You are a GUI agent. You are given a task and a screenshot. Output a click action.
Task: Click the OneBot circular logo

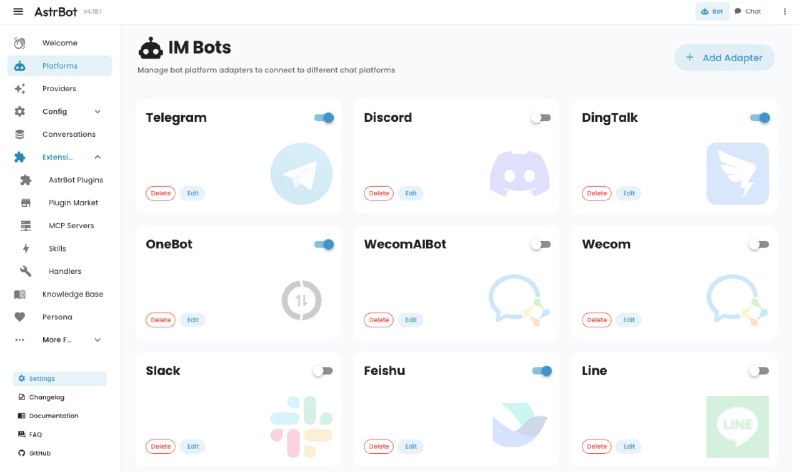coord(302,300)
